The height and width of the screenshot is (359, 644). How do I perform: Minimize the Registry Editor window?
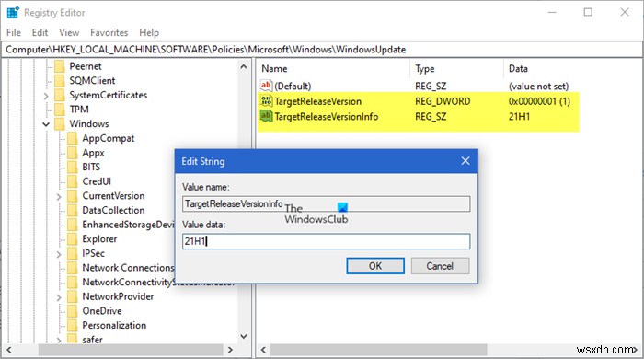click(x=552, y=12)
